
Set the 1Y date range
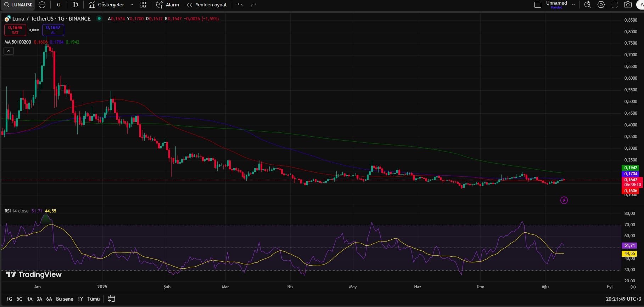80,299
